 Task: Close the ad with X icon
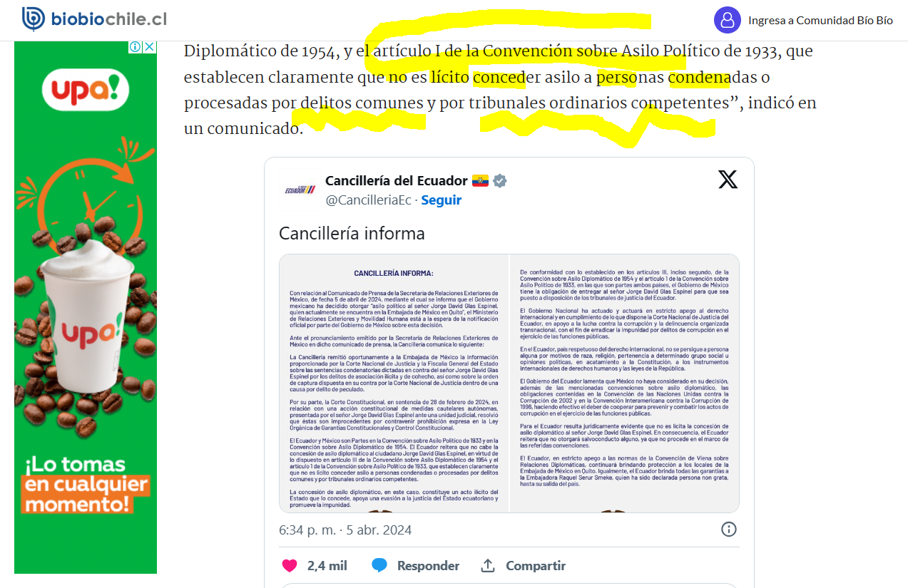149,47
